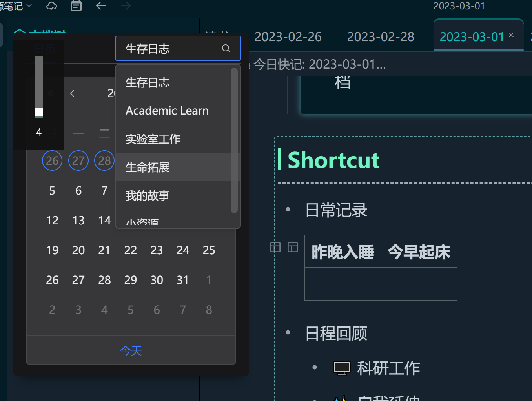
Task: Click the 今天 button in the calendar
Action: [131, 351]
